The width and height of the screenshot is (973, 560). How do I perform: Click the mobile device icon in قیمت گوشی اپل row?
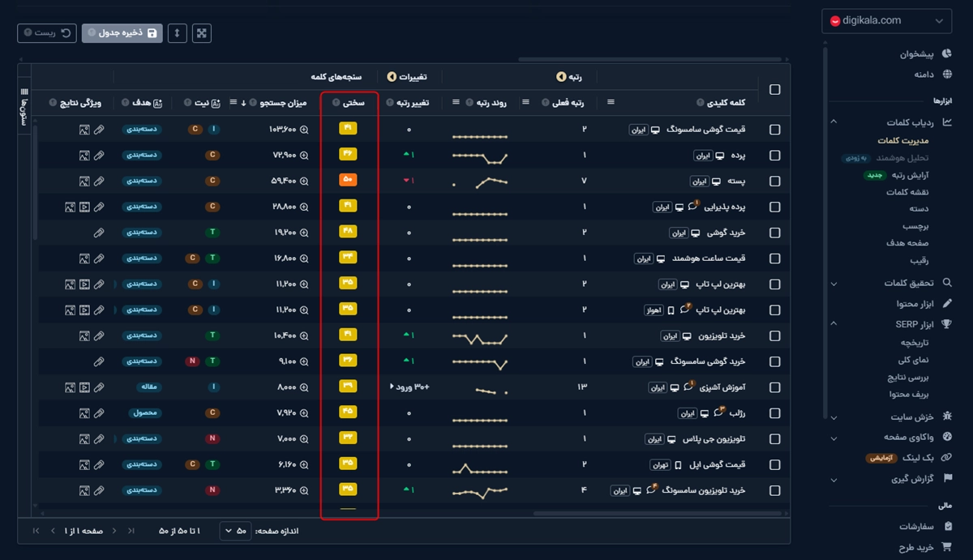coord(679,465)
